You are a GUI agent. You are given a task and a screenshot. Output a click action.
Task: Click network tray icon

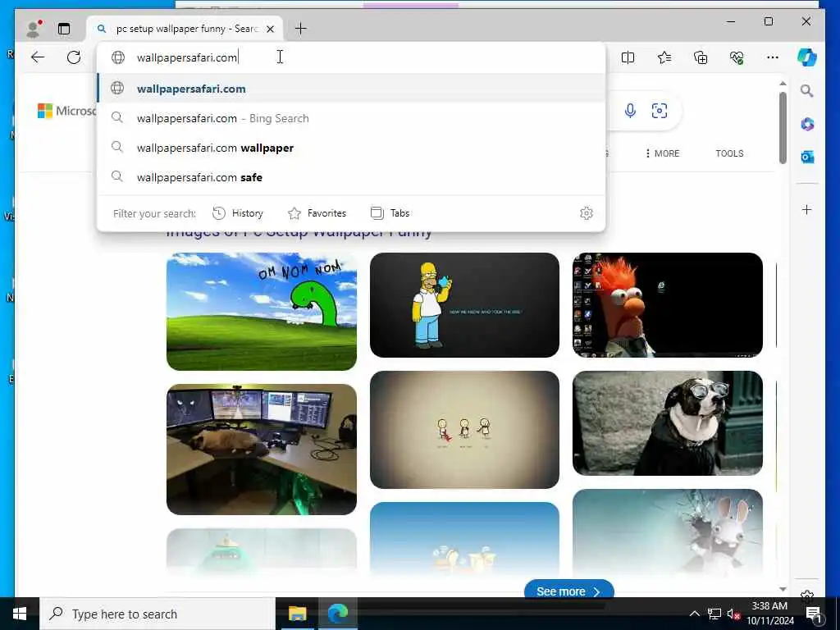[714, 614]
